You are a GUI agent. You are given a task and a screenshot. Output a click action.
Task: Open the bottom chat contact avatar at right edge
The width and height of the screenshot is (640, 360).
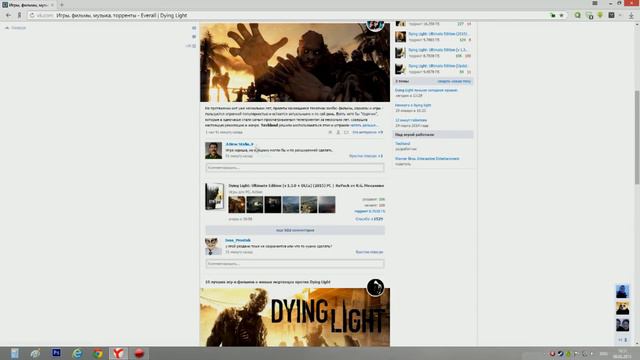pos(622,325)
